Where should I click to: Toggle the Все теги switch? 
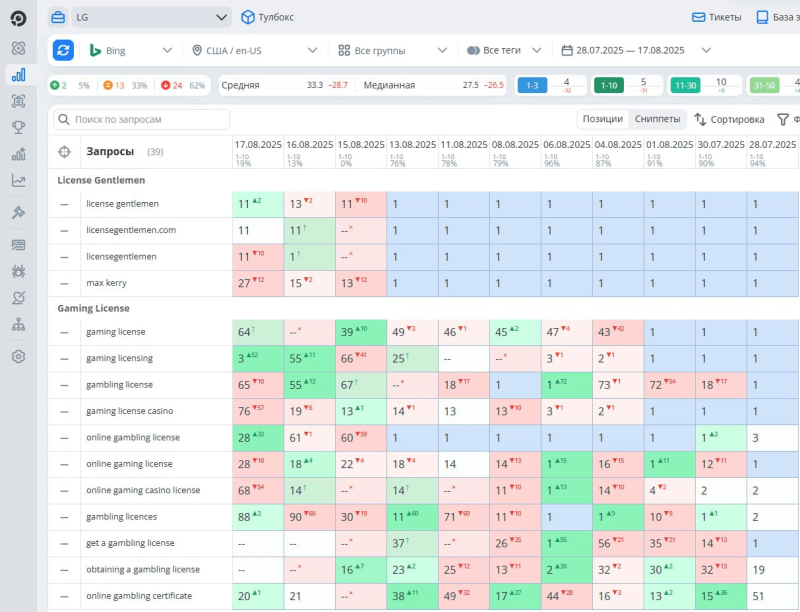pos(473,50)
